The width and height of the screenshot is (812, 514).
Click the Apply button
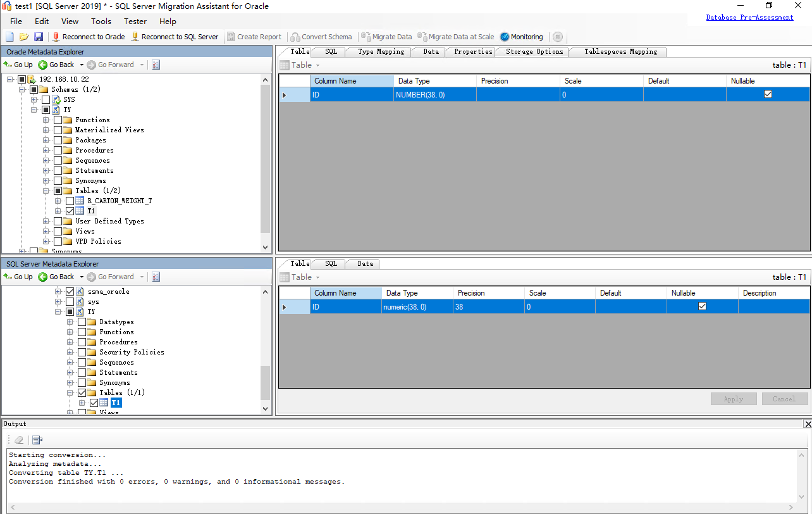point(734,399)
